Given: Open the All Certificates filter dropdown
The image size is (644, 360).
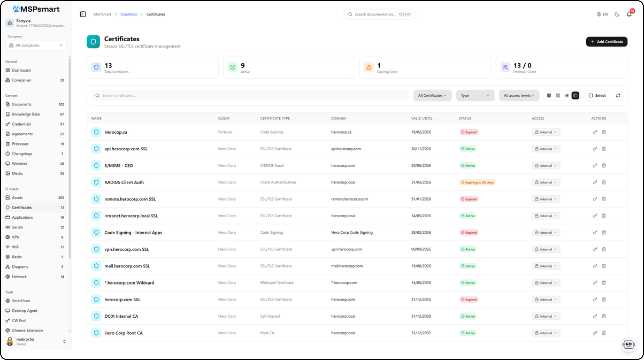Looking at the screenshot, I should coord(432,95).
